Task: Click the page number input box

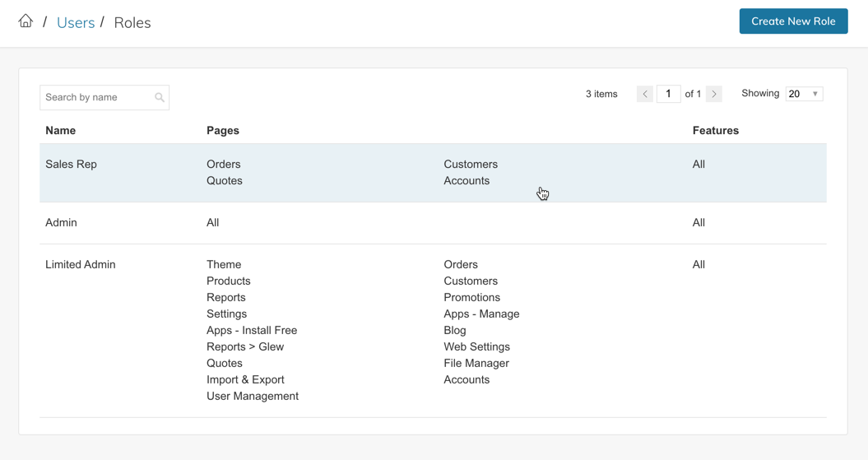Action: pos(668,94)
